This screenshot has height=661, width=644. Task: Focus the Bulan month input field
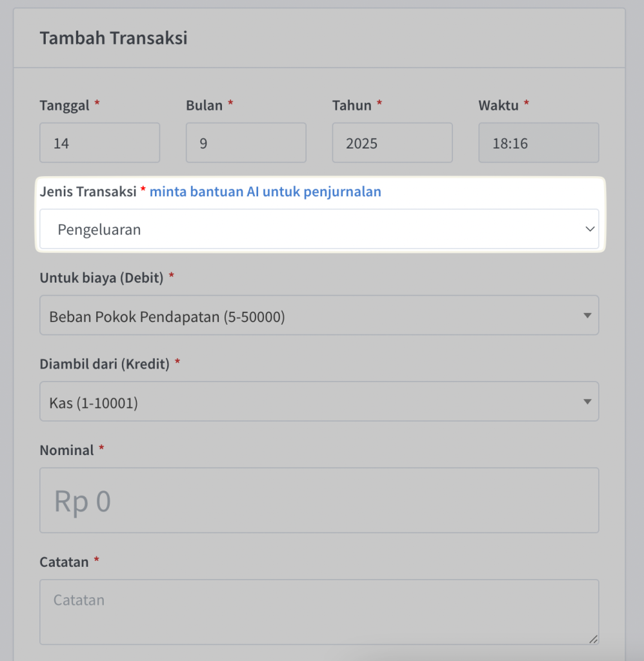pyautogui.click(x=246, y=143)
